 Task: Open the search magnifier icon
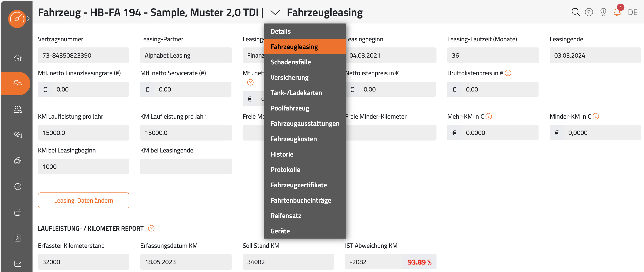[x=576, y=12]
